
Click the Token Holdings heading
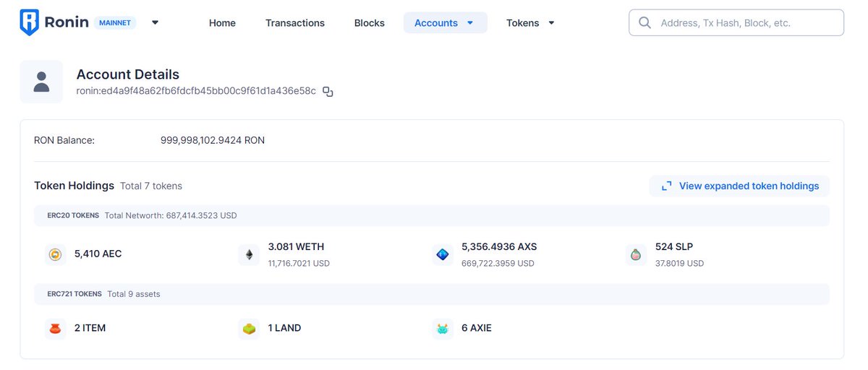pos(74,186)
